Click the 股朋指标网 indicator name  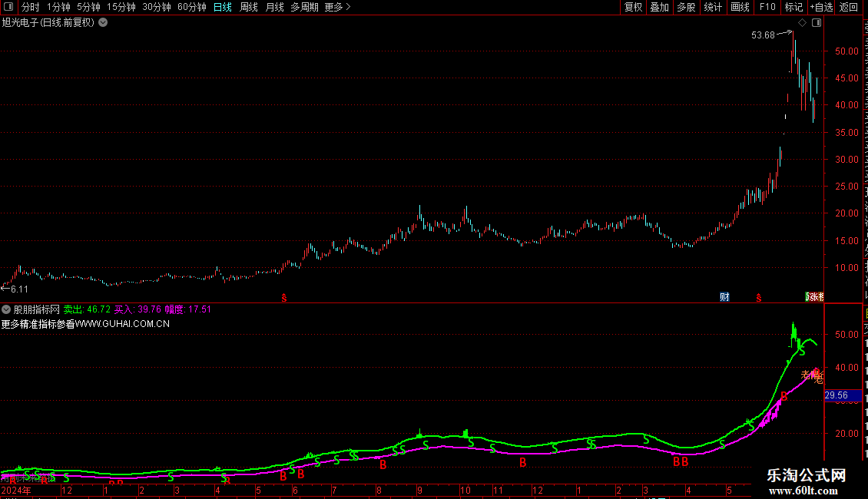tap(37, 309)
